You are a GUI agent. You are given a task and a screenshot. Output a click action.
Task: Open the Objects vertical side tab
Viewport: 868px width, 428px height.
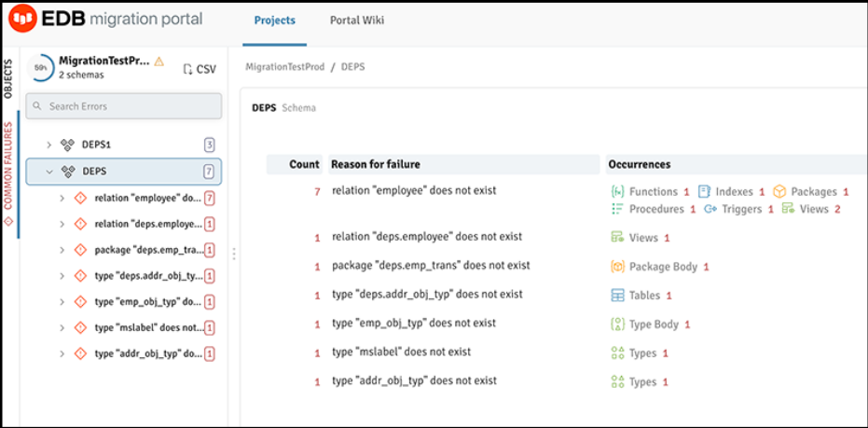[8, 78]
